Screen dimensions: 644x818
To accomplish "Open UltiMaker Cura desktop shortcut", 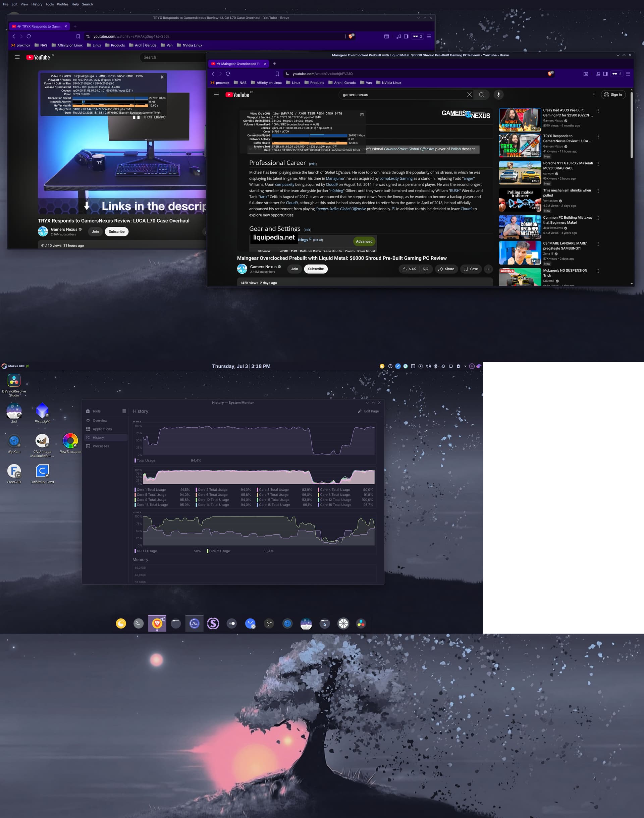I will pyautogui.click(x=42, y=473).
